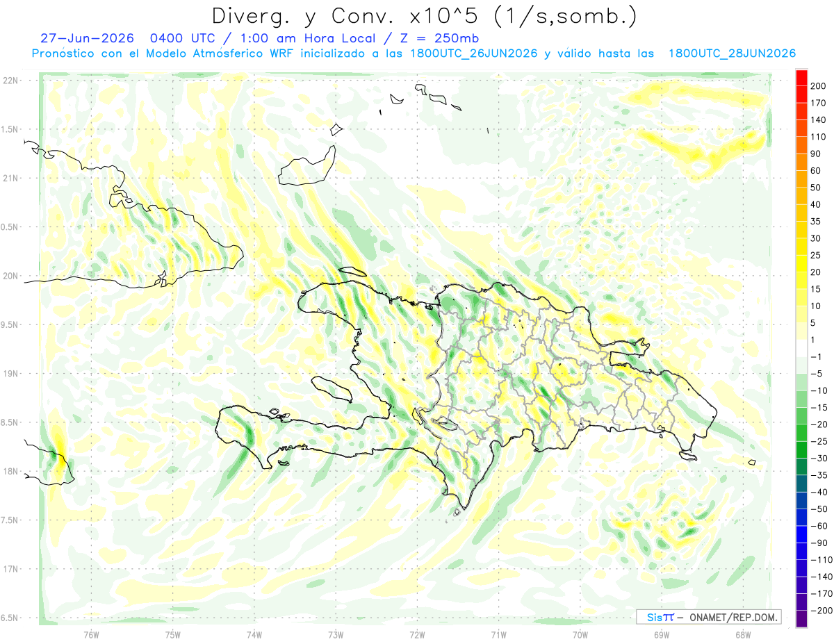Click the '20N' latitude label
834x644 pixels.
click(x=10, y=276)
